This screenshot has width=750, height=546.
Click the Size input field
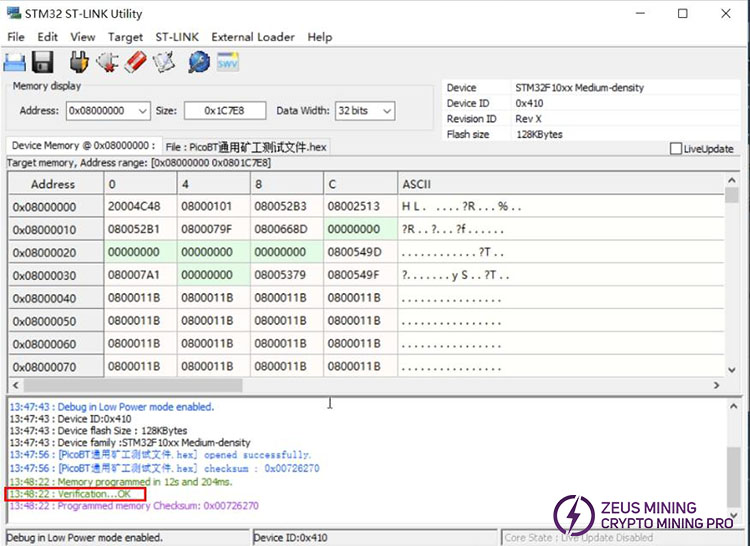pyautogui.click(x=224, y=111)
